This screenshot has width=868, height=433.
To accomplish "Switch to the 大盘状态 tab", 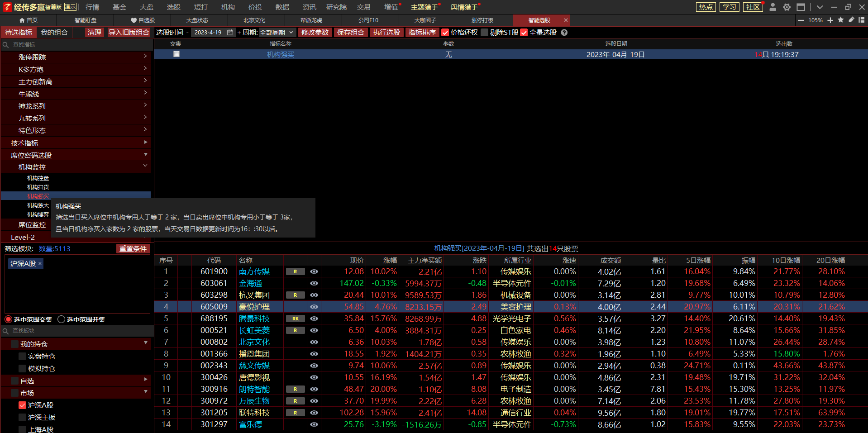I will (197, 20).
